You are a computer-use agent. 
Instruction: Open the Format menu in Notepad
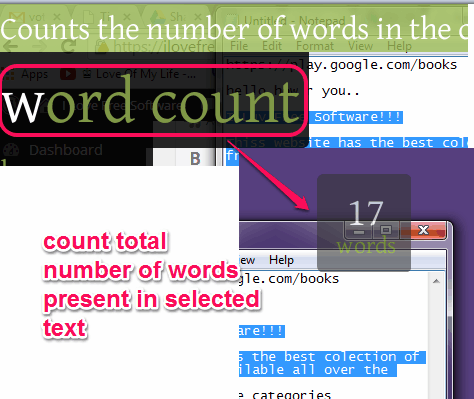[x=315, y=46]
